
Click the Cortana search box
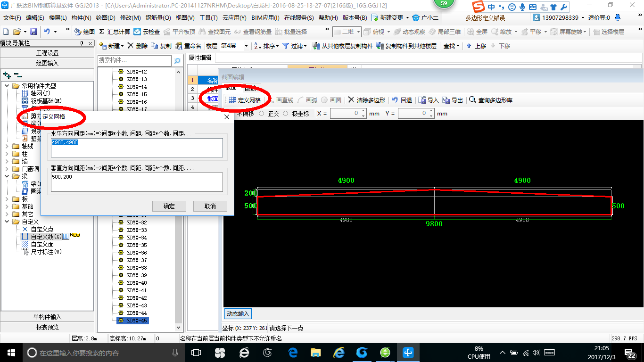pyautogui.click(x=104, y=353)
